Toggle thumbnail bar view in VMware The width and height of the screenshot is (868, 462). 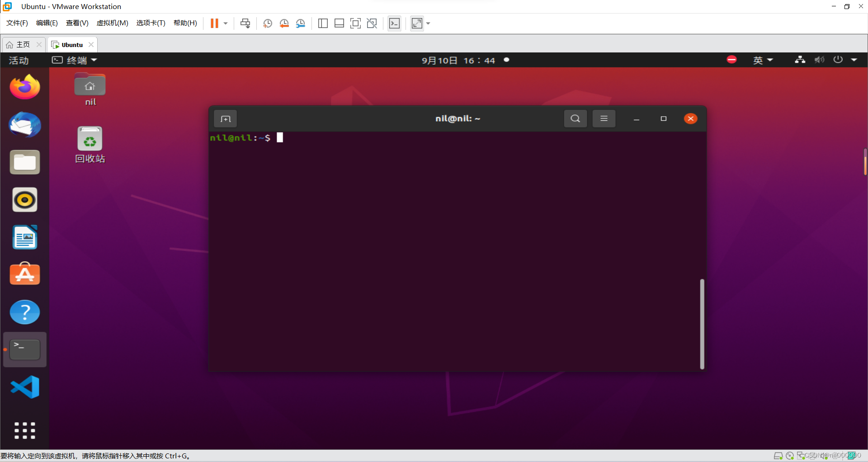(x=339, y=24)
